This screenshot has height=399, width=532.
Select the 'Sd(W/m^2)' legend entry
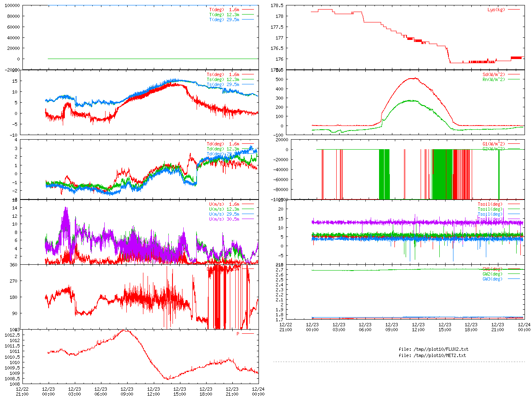[494, 75]
